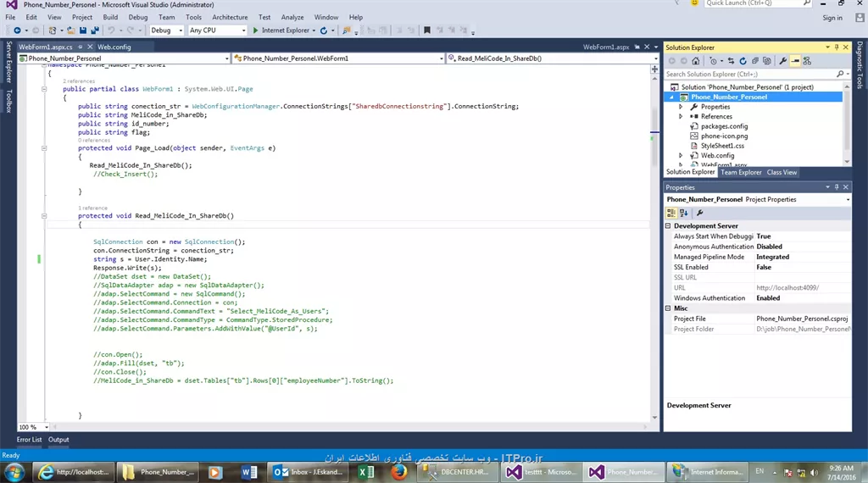868x483 pixels.
Task: Toggle auto-hide pin on Properties panel
Action: (837, 187)
